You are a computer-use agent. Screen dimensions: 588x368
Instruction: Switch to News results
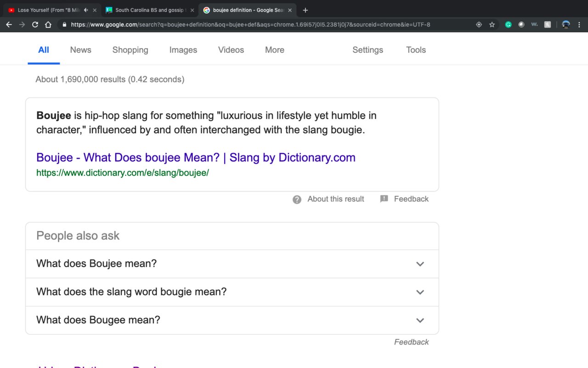point(81,50)
